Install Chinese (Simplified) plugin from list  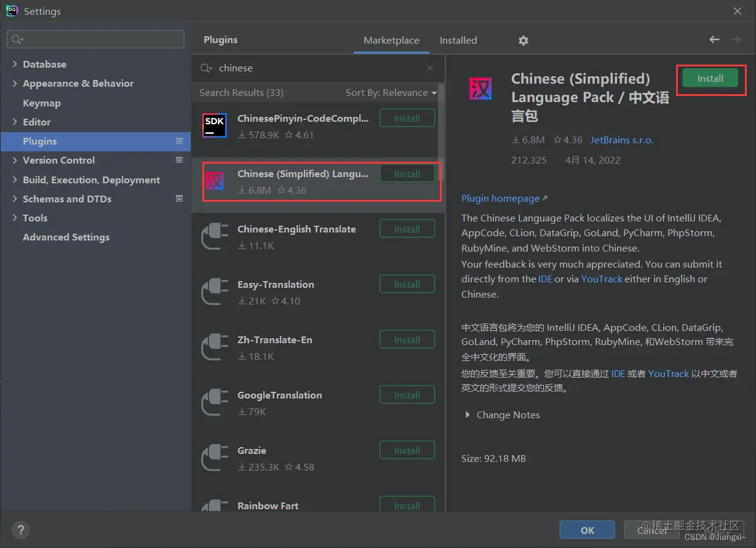pyautogui.click(x=407, y=173)
